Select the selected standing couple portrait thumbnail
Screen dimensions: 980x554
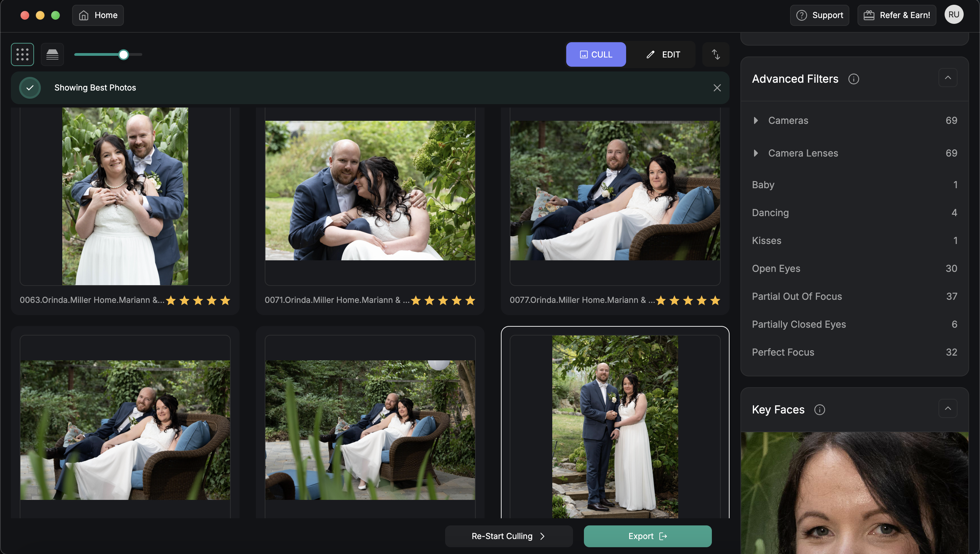coord(615,426)
